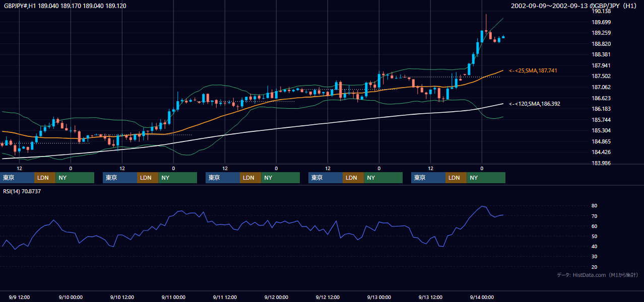This screenshot has width=644, height=302.
Task: Select the 190.138 price axis label
Action: pos(601,11)
